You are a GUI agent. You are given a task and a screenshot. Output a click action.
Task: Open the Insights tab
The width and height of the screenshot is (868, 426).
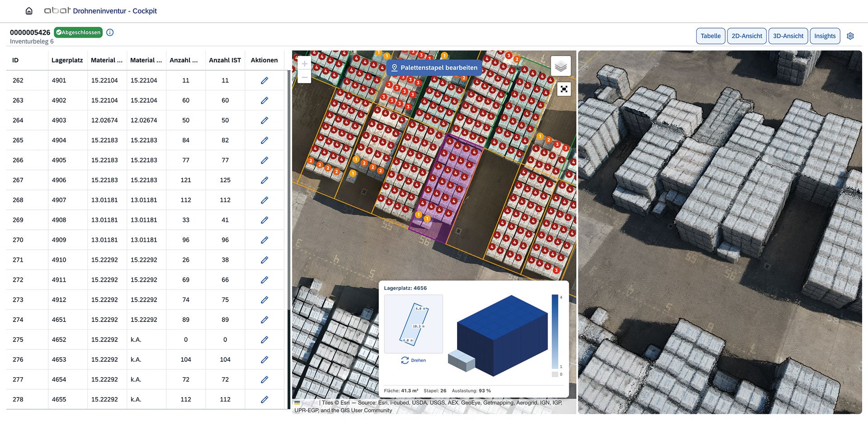[x=825, y=36]
